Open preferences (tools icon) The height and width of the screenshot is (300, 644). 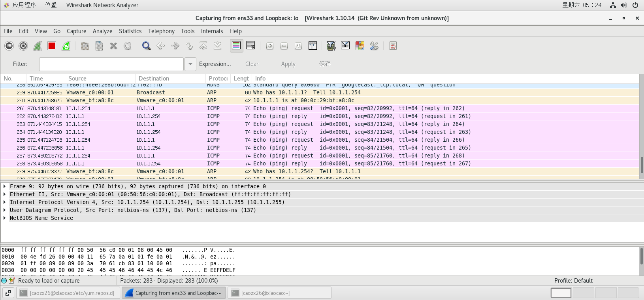point(374,46)
